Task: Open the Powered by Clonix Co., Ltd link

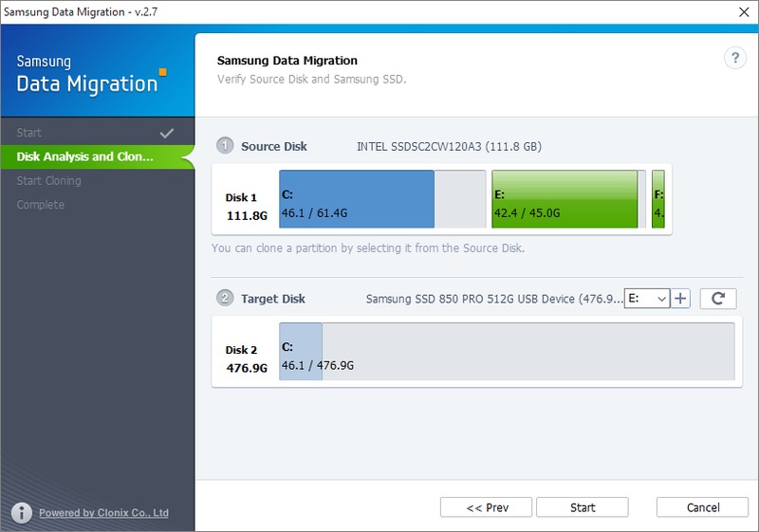Action: (x=103, y=513)
